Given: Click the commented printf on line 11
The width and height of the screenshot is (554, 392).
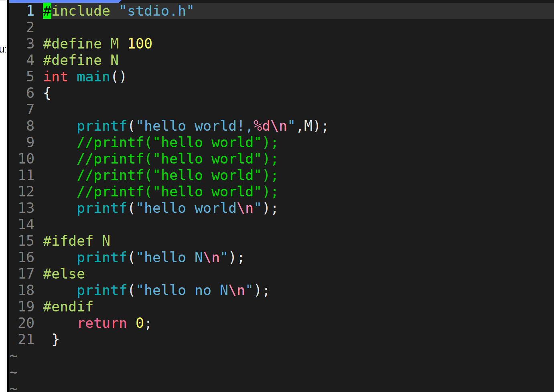Looking at the screenshot, I should coord(177,176).
